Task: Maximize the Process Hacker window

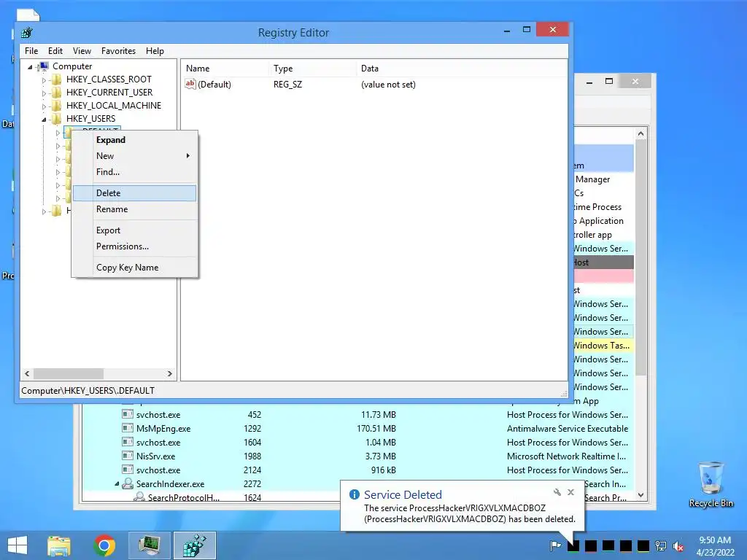Action: click(x=609, y=82)
